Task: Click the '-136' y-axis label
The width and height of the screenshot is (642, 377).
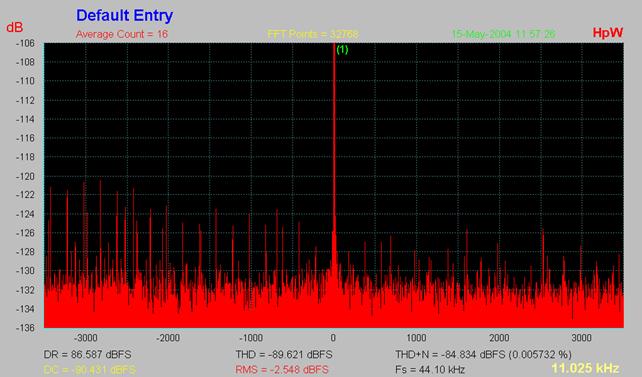Action: coord(25,327)
